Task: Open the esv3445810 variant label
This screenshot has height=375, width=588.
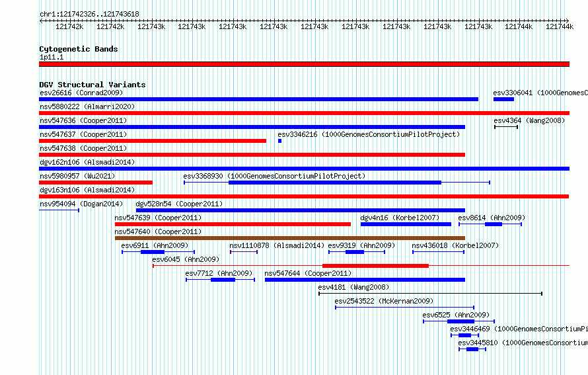Action: 523,343
